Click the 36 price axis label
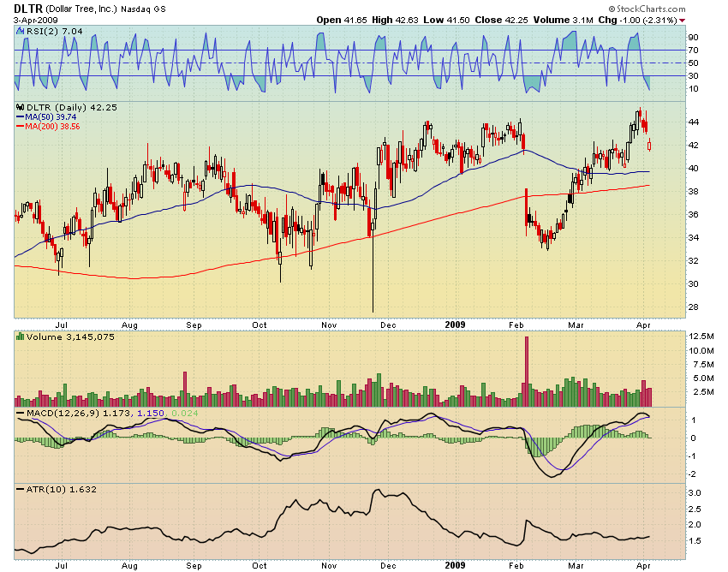The height and width of the screenshot is (572, 728). (694, 214)
